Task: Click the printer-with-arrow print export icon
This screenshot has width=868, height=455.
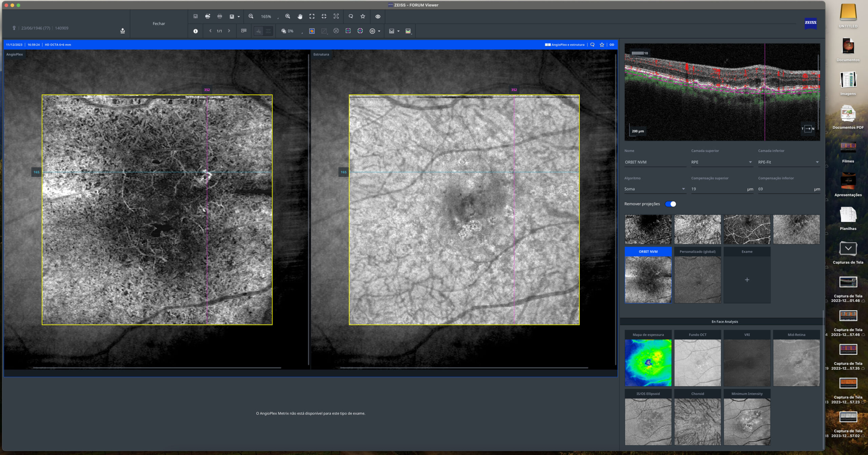Action: pos(208,16)
